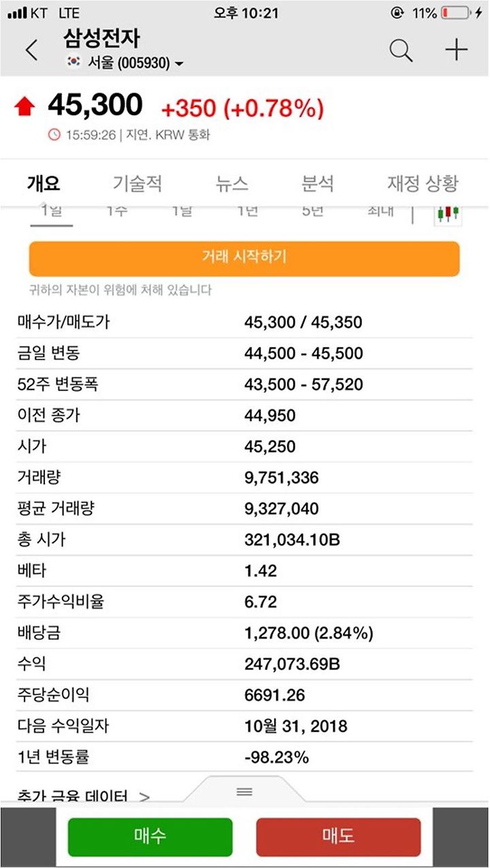Tap the red up-arrow price indicator

click(x=24, y=107)
